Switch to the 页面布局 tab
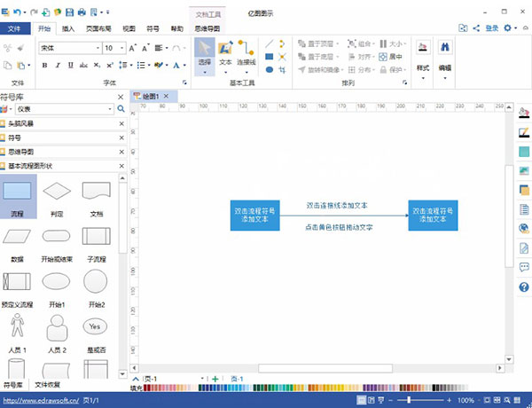 click(x=98, y=28)
